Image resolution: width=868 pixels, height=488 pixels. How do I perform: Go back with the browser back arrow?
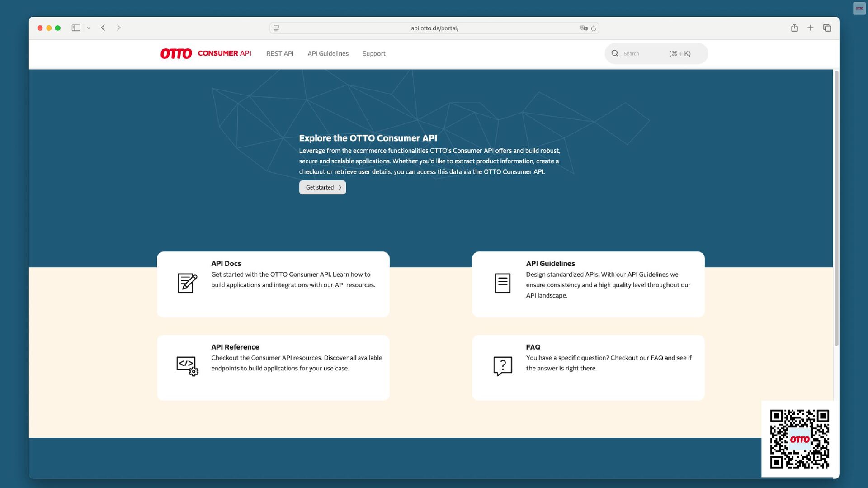(103, 28)
